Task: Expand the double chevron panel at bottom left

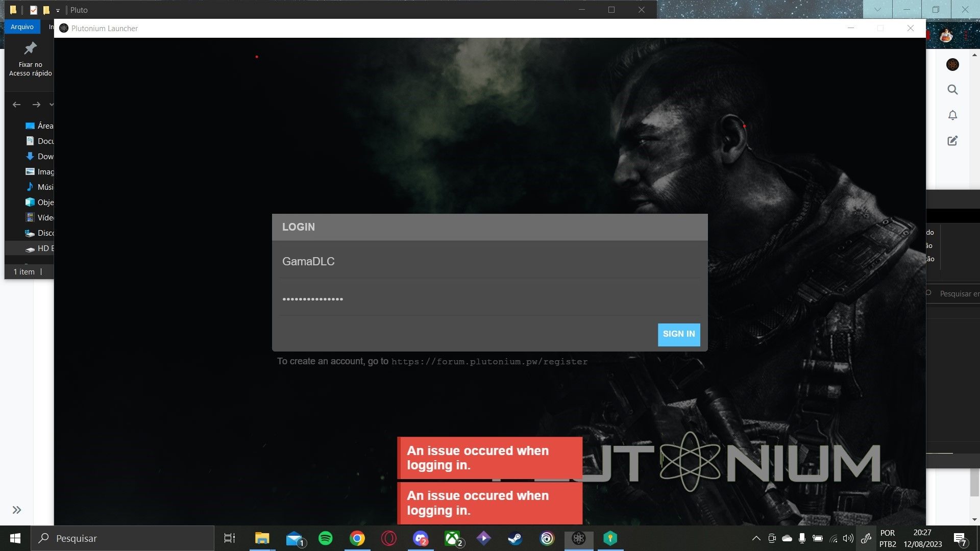Action: 17,510
